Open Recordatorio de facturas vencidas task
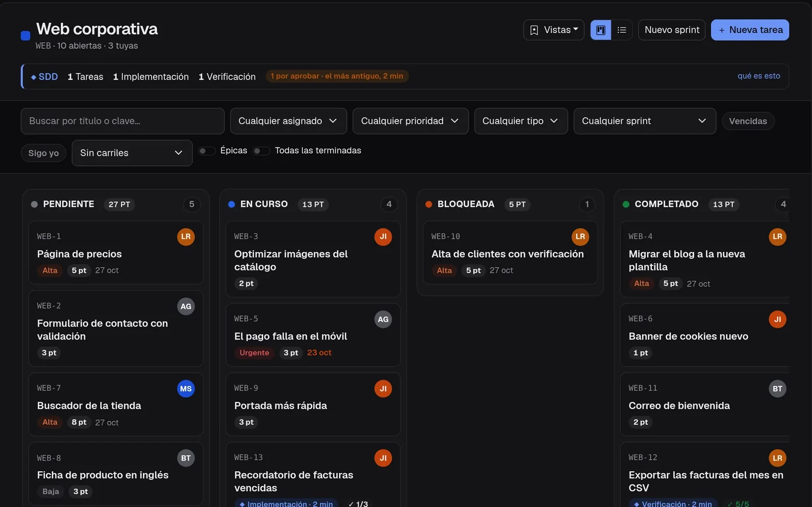The image size is (812, 507). point(293,481)
